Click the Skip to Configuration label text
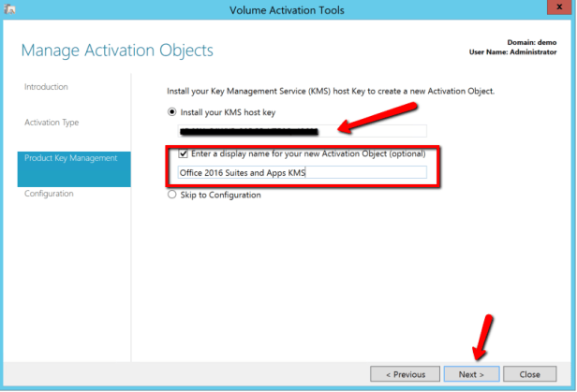The height and width of the screenshot is (392, 577). tap(220, 196)
